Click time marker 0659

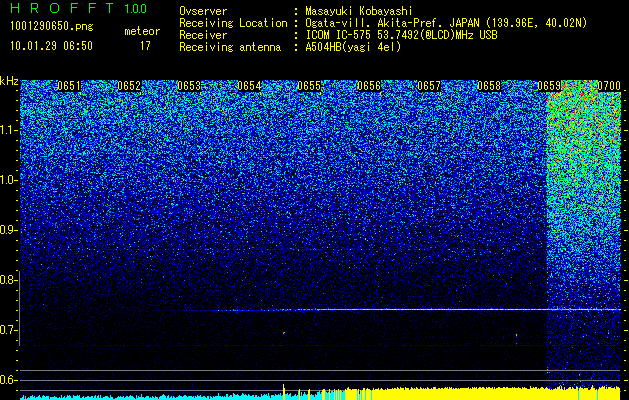549,86
